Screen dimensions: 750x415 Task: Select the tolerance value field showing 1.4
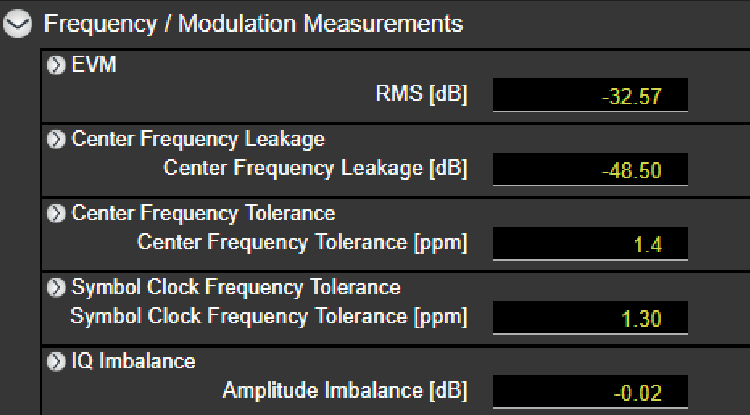click(x=590, y=244)
